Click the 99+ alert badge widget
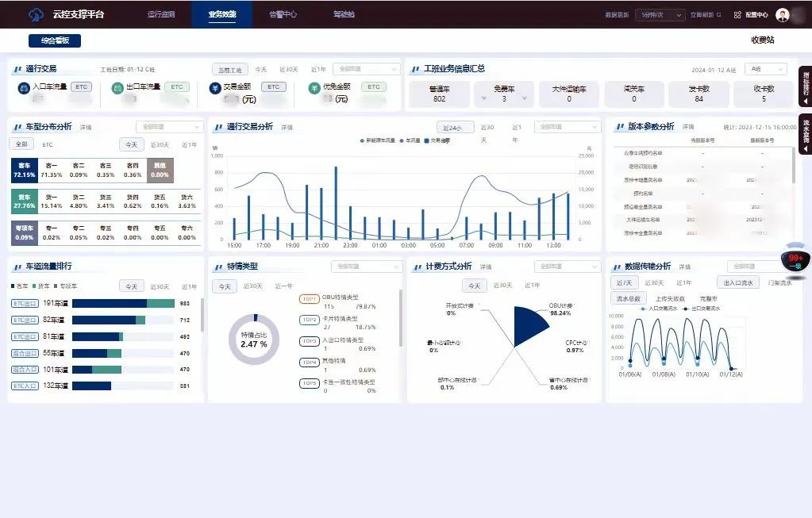 click(x=795, y=261)
